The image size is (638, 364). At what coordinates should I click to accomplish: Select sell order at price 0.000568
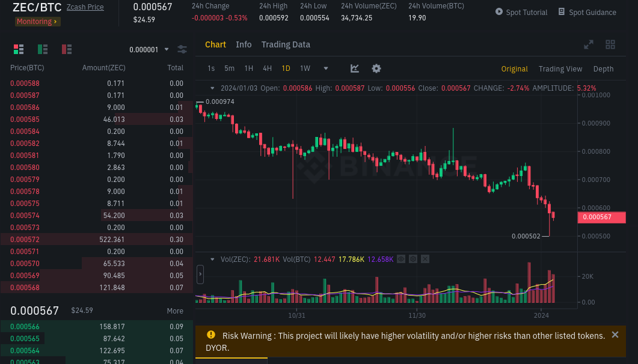coord(96,287)
